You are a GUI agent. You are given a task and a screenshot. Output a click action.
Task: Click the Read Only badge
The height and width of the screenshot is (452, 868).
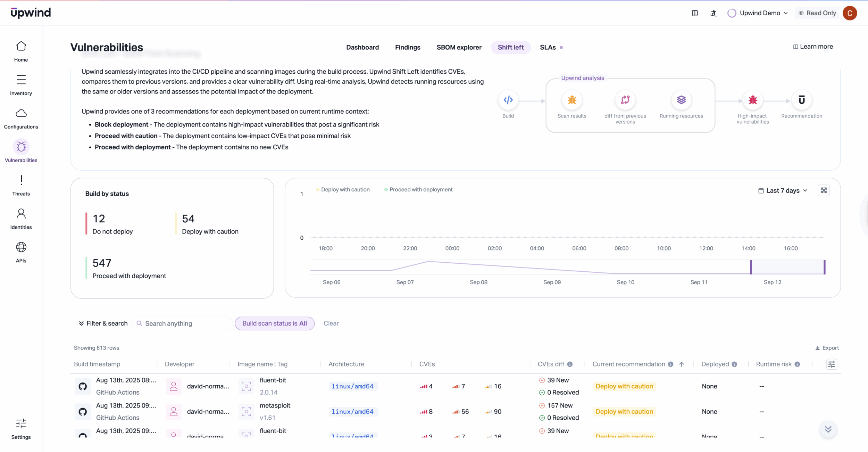click(x=817, y=13)
